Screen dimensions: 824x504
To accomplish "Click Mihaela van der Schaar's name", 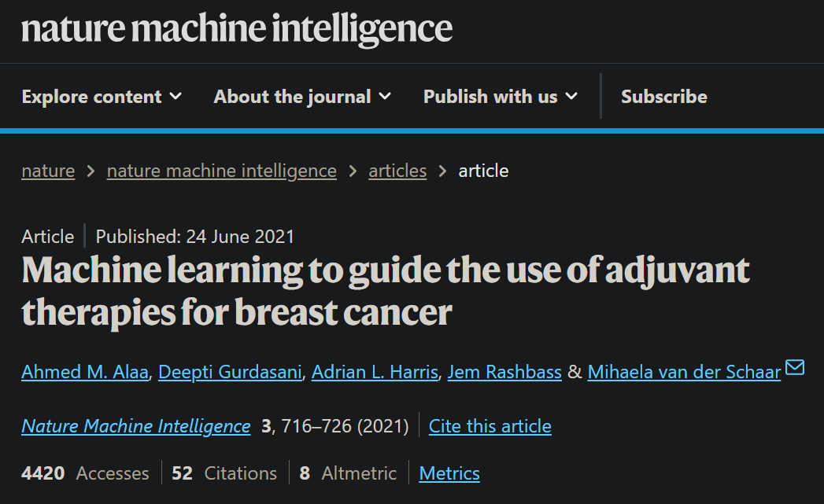I will coord(684,372).
